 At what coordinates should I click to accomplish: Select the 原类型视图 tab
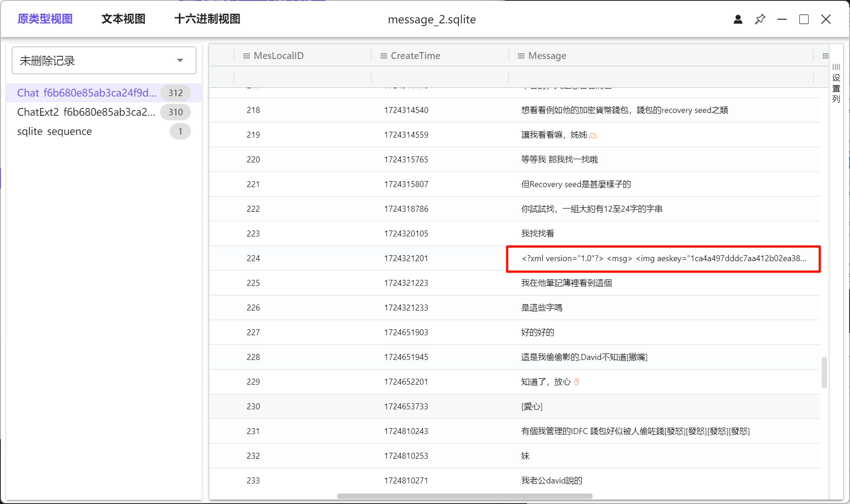(x=45, y=19)
